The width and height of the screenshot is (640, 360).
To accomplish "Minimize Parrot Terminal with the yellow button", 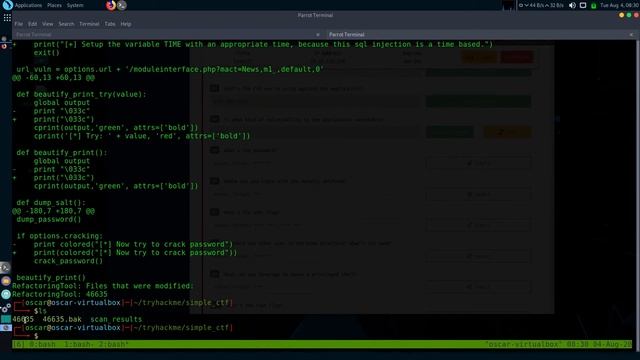I will [x=621, y=15].
